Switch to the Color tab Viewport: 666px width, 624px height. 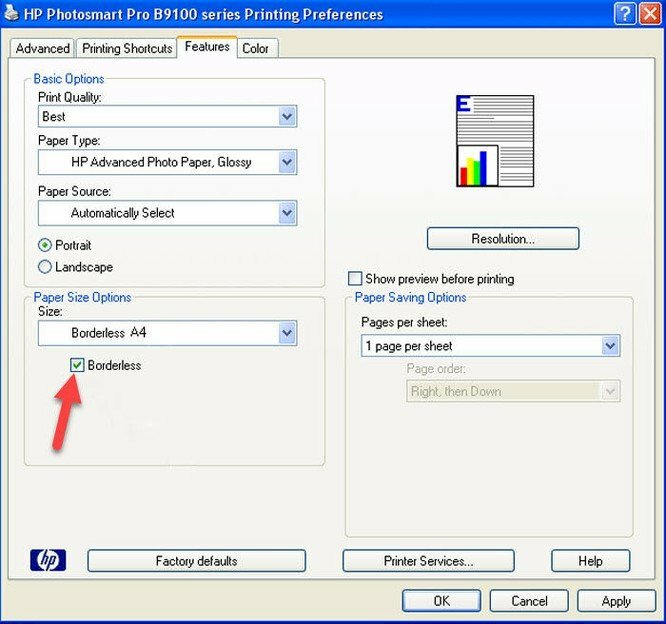[x=256, y=48]
